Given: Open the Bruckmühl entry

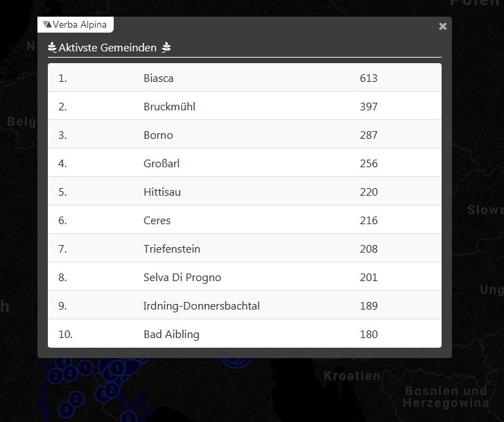Looking at the screenshot, I should 169,107.
